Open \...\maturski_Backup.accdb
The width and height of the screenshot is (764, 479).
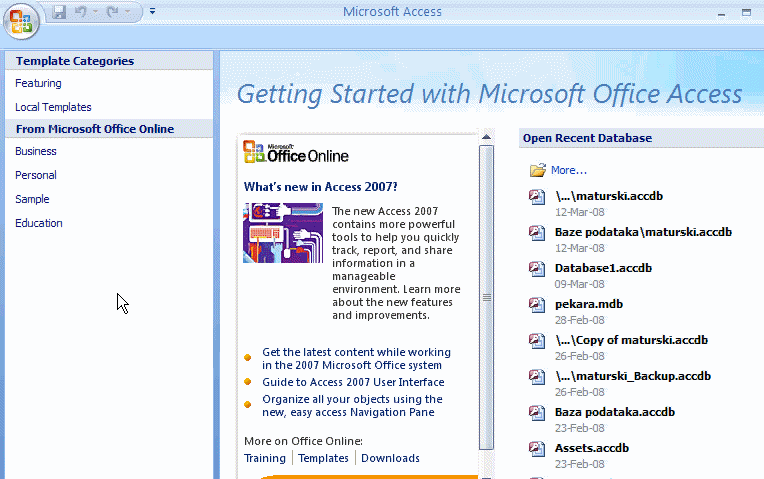[633, 376]
